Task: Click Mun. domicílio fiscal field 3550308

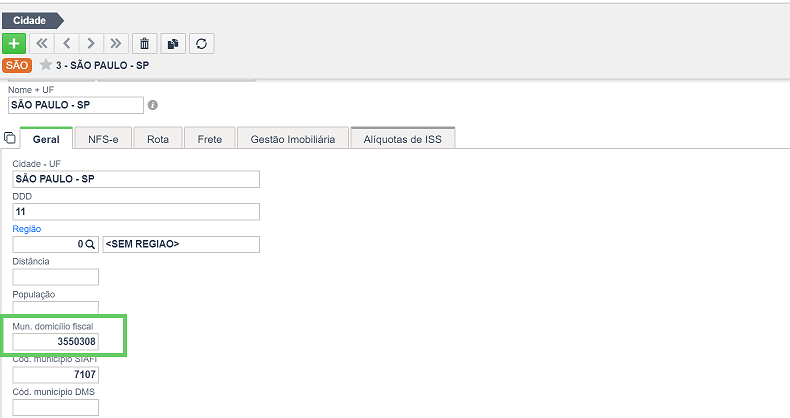Action: tap(55, 341)
